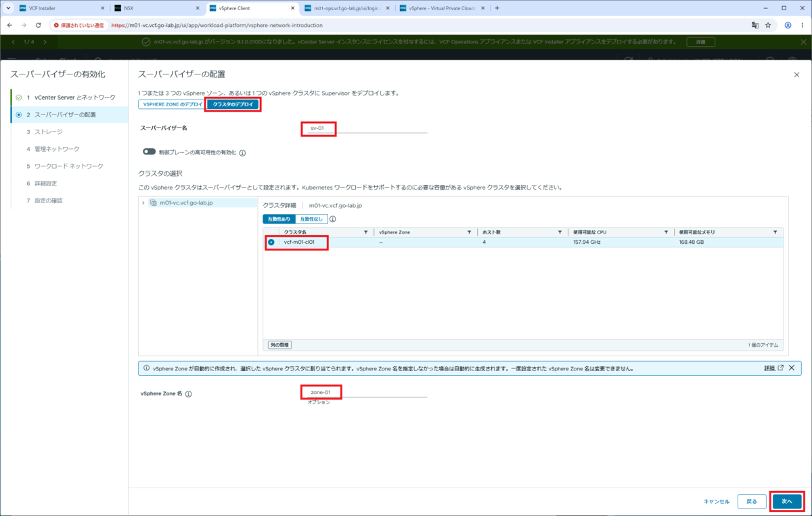The height and width of the screenshot is (516, 812).
Task: Go to step 1 vCenter Server とネットワーク
Action: (x=70, y=98)
